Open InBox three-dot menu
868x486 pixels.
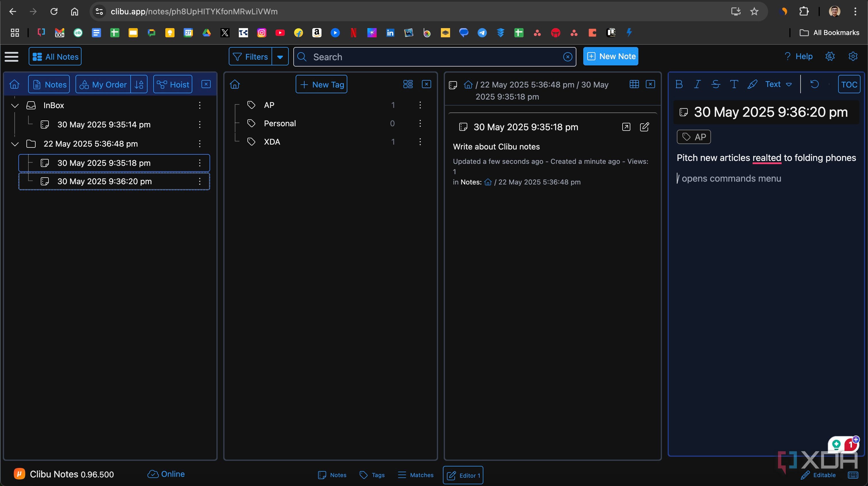(200, 105)
